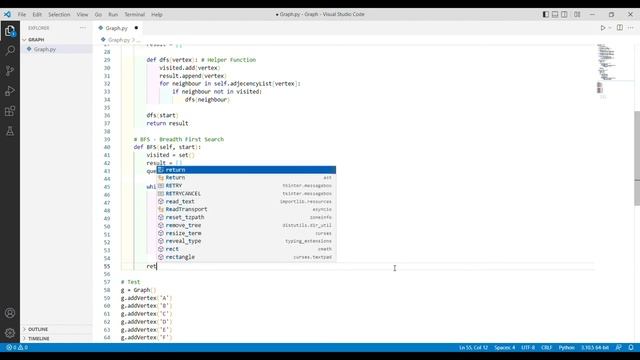
Task: Choose remove_tree suggestion
Action: click(x=246, y=225)
